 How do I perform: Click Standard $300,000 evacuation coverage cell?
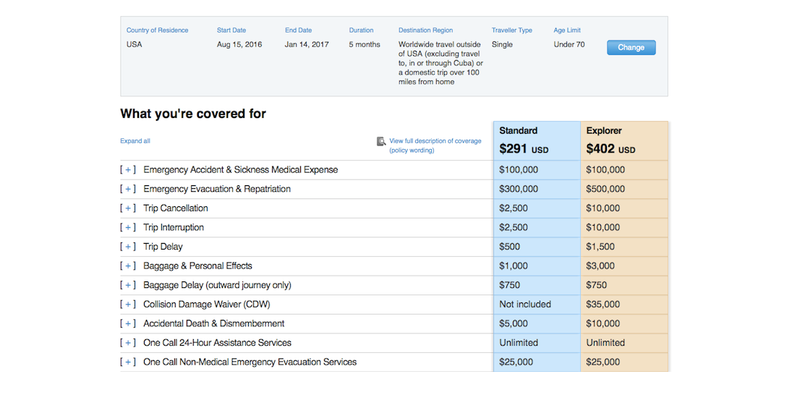coord(537,189)
